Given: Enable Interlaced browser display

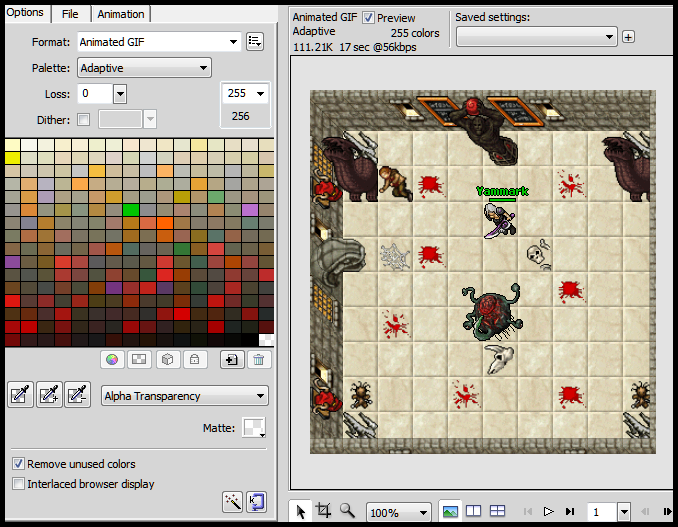Looking at the screenshot, I should click(19, 484).
